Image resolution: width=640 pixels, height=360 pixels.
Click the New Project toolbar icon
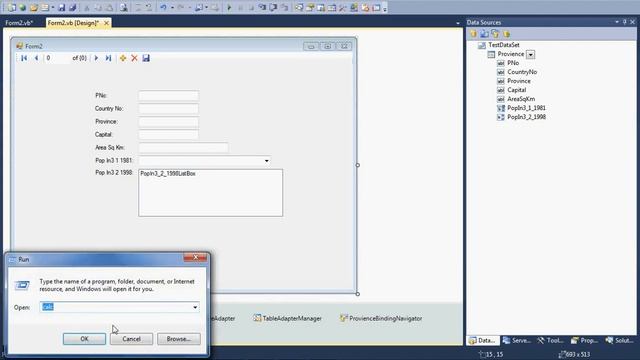click(11, 7)
